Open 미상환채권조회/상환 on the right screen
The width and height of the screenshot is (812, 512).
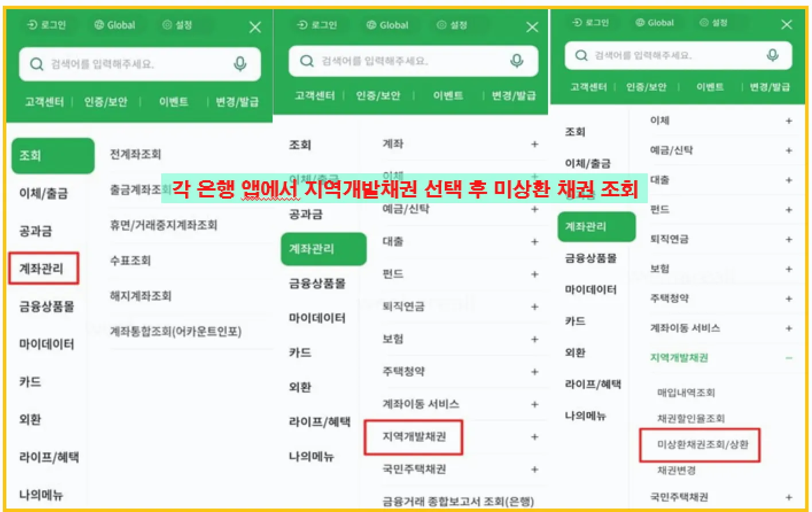coord(702,444)
